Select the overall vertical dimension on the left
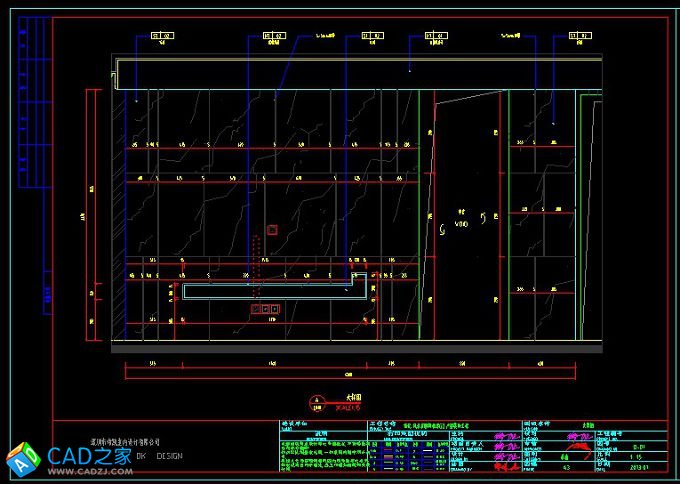The height and width of the screenshot is (484, 680). (83, 218)
